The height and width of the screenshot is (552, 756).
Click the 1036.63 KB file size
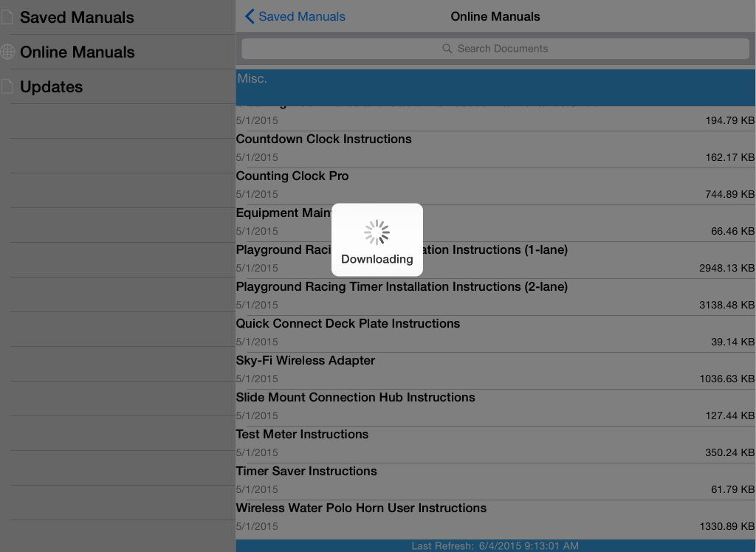[x=726, y=379]
